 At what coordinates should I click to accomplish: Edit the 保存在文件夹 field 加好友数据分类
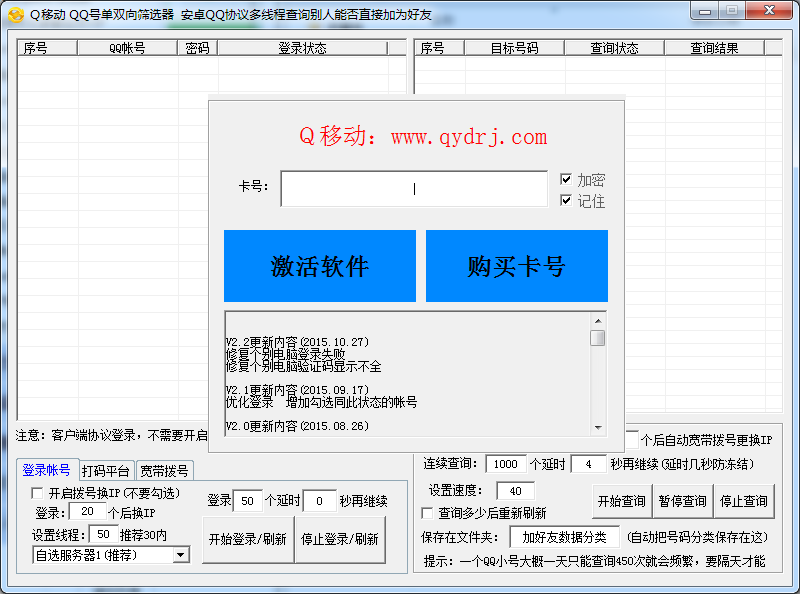coord(565,537)
